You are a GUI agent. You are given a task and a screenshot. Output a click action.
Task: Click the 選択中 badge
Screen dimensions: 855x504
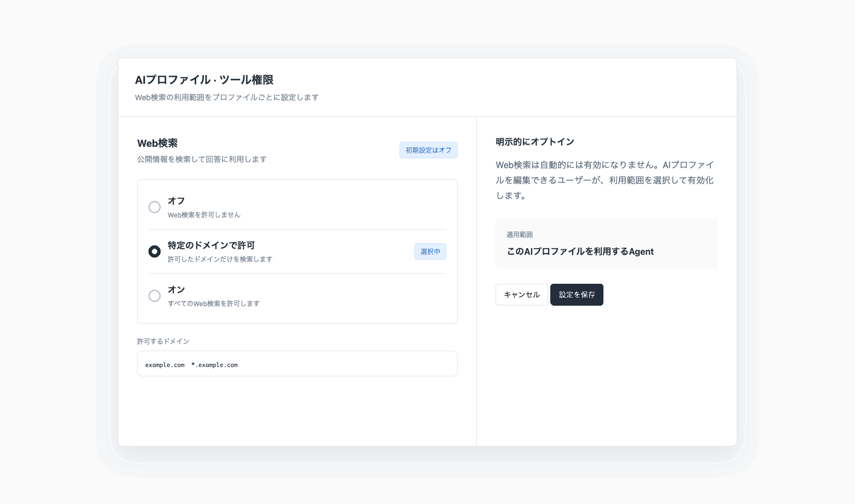pos(430,251)
